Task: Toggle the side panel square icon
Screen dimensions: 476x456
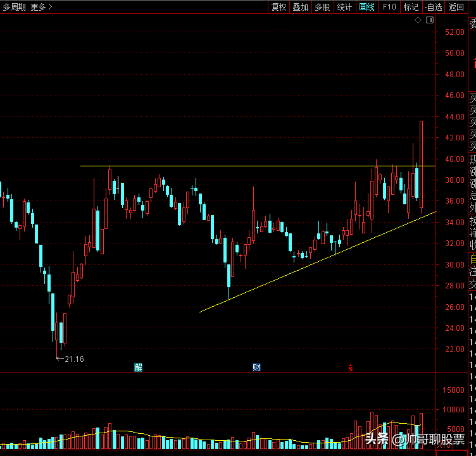Action: (429, 20)
